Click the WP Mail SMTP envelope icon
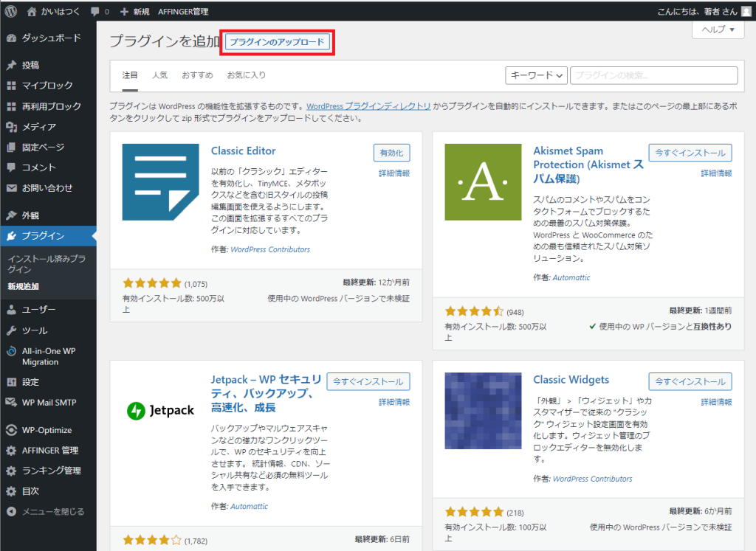The height and width of the screenshot is (551, 756). coord(12,402)
